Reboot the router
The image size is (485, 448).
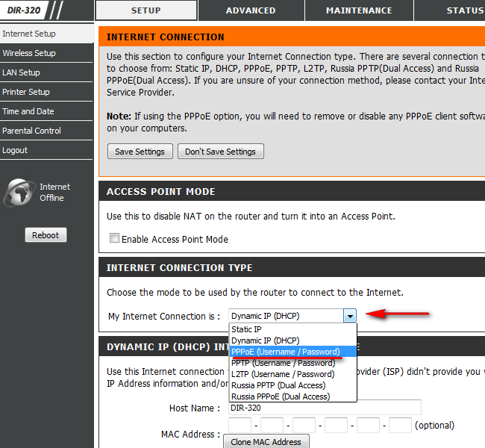[x=46, y=235]
